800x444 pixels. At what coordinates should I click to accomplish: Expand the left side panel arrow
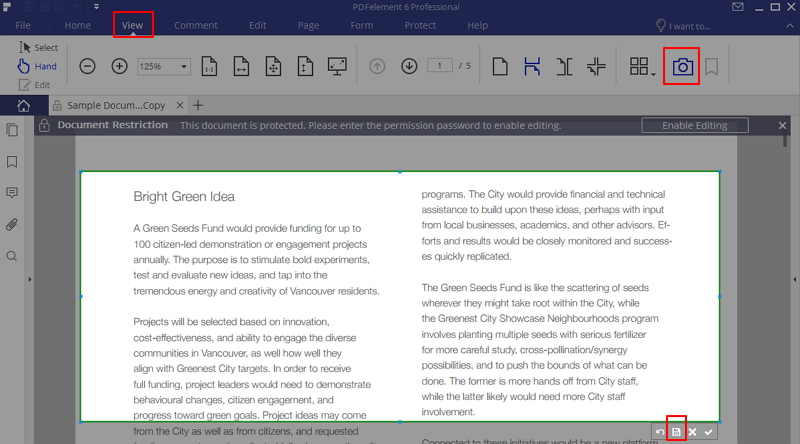30,279
